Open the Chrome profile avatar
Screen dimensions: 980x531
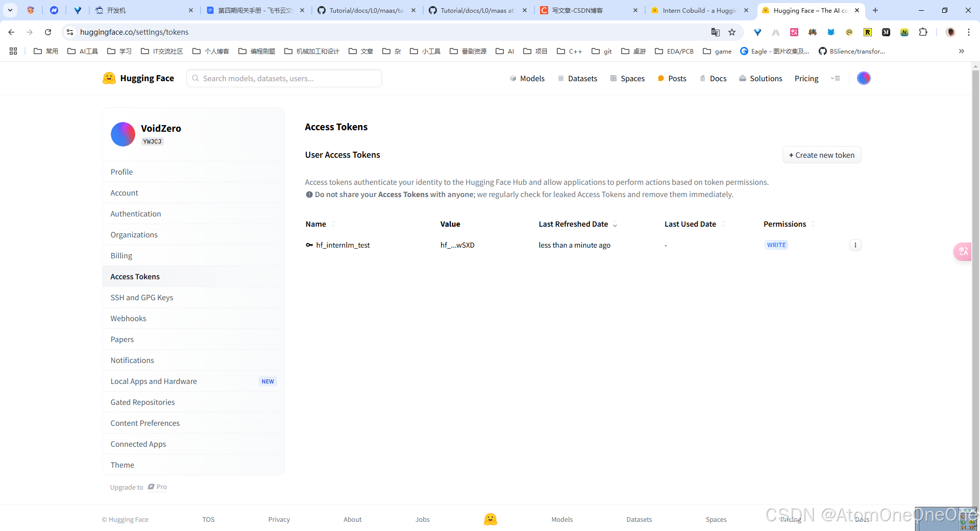pyautogui.click(x=950, y=32)
